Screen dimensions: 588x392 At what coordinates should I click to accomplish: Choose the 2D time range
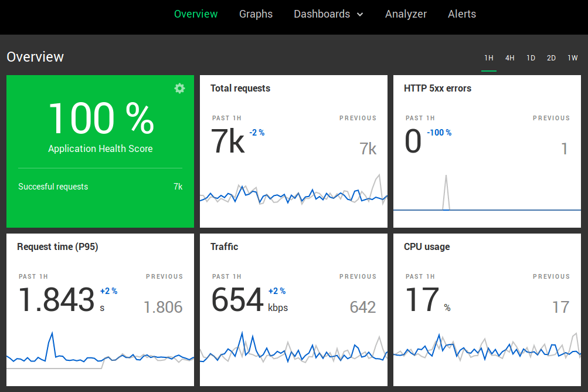[551, 58]
